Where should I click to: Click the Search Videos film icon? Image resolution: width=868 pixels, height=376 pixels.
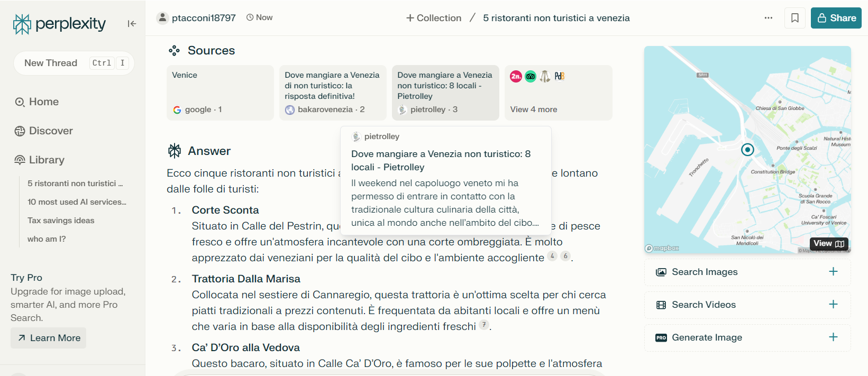point(661,305)
